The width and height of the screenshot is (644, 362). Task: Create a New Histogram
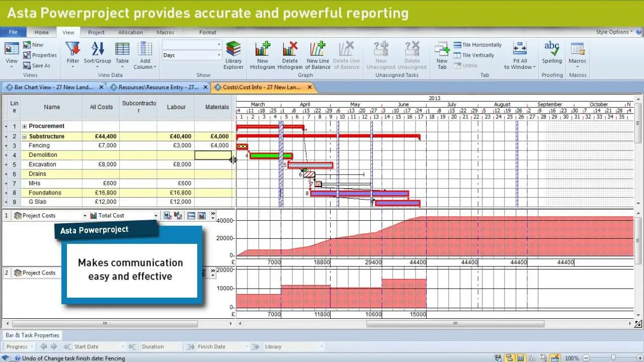click(263, 55)
